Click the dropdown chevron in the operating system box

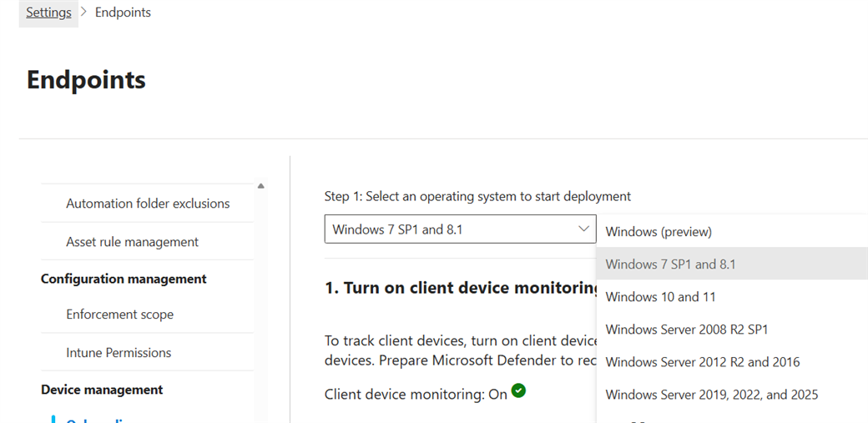(583, 229)
